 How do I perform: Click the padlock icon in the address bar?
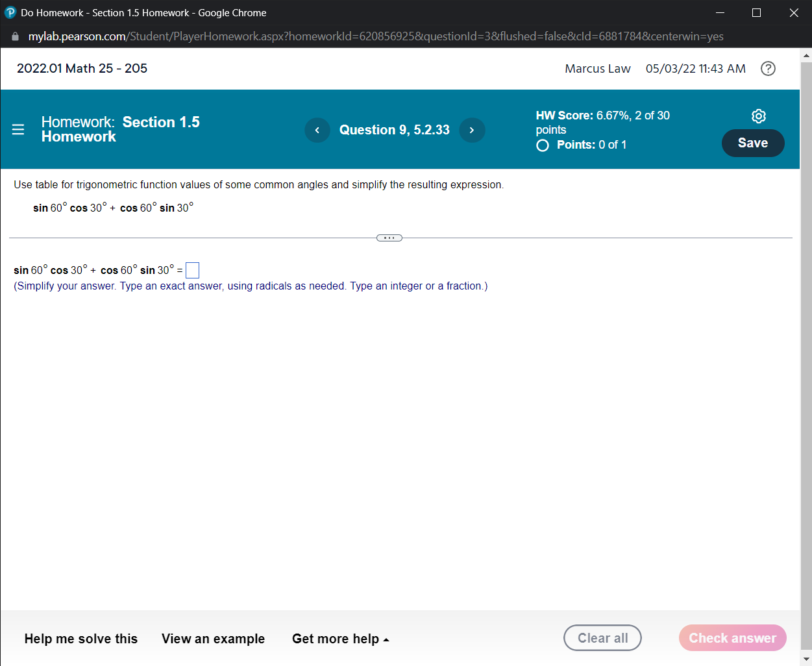(14, 36)
